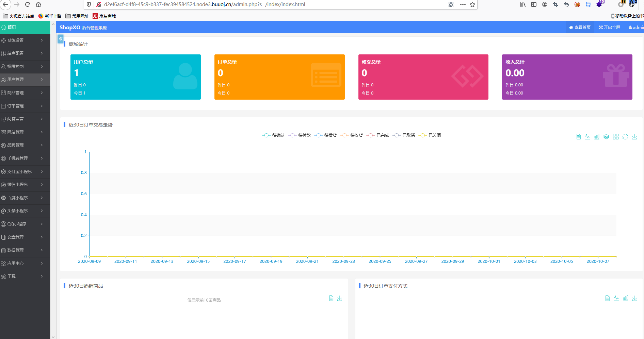Open 手机端管理 sidebar menu
Image resolution: width=644 pixels, height=339 pixels.
[25, 158]
